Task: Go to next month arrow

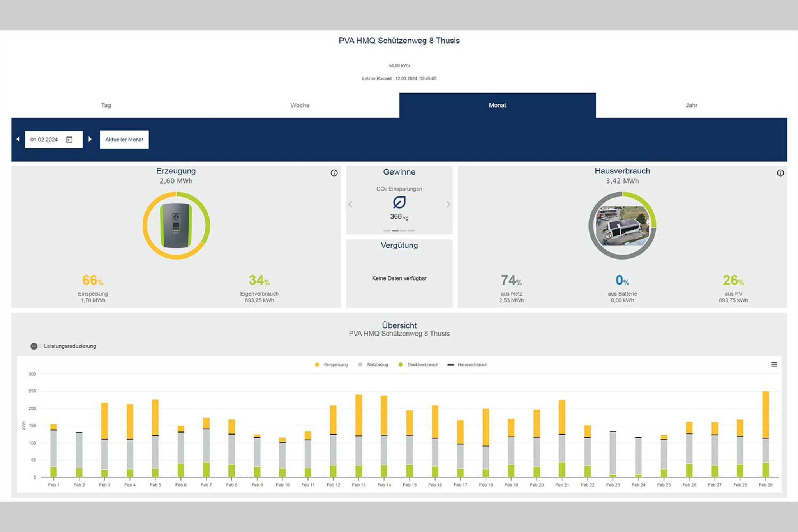Action: 90,139
